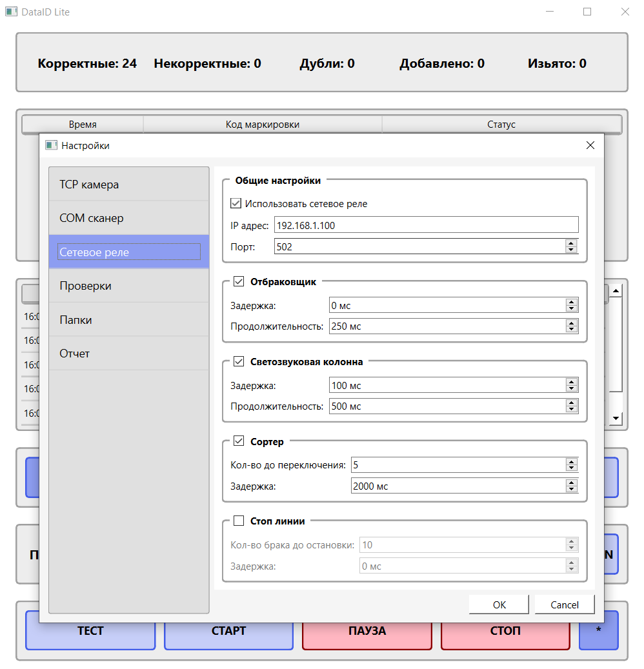
Task: Uncheck the Отбраковщик option
Action: [237, 281]
